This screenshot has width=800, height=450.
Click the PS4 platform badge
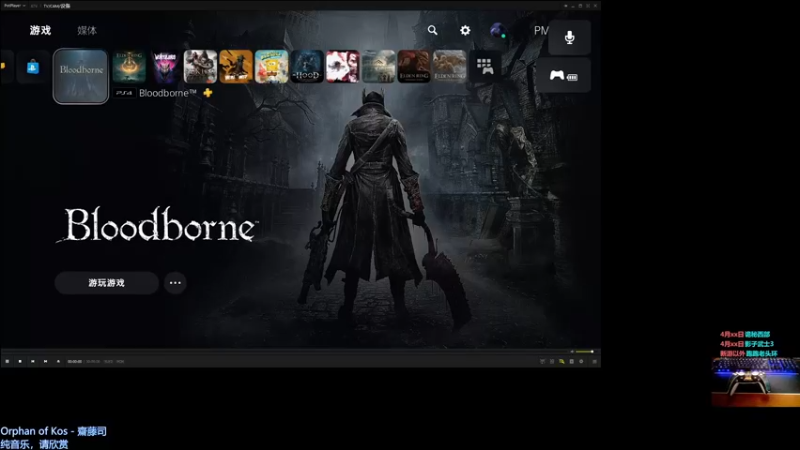point(124,93)
